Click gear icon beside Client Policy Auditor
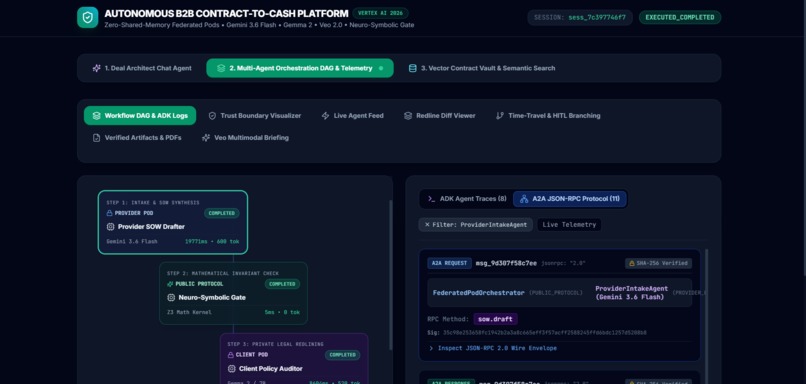The width and height of the screenshot is (806, 384). 232,369
